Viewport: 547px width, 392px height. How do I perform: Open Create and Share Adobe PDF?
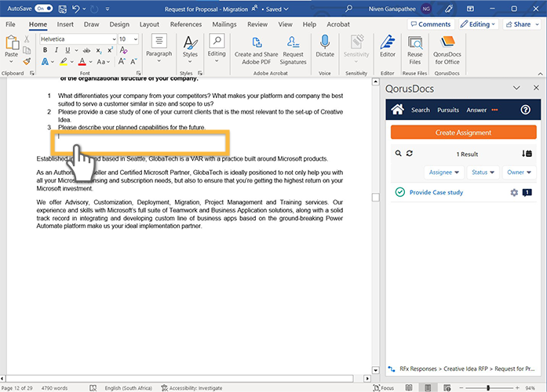[257, 50]
